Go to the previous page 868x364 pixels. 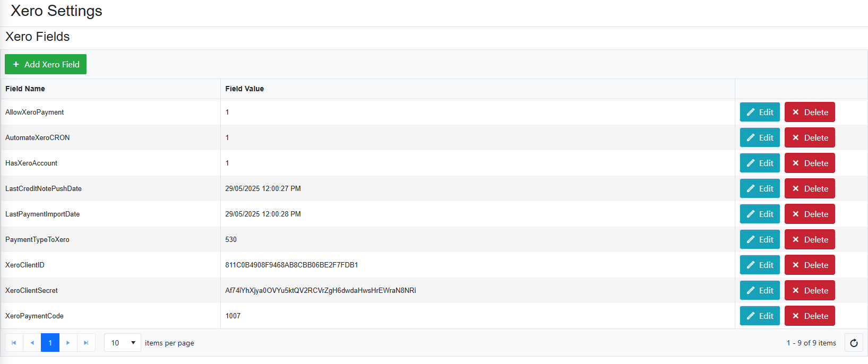pos(32,343)
